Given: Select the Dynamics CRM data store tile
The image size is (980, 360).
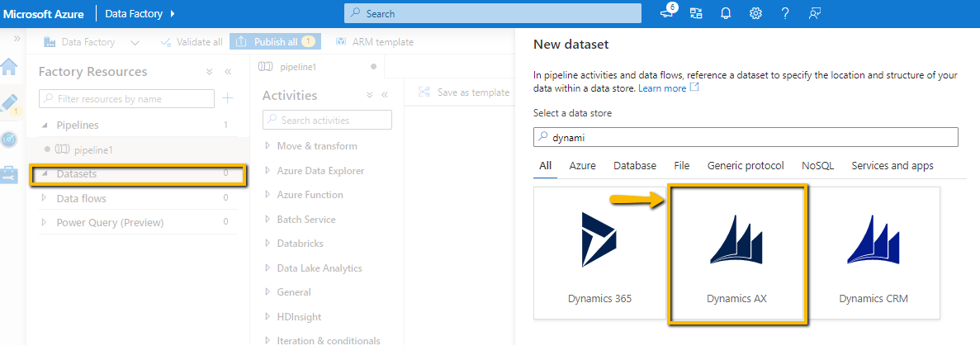Looking at the screenshot, I should [873, 253].
